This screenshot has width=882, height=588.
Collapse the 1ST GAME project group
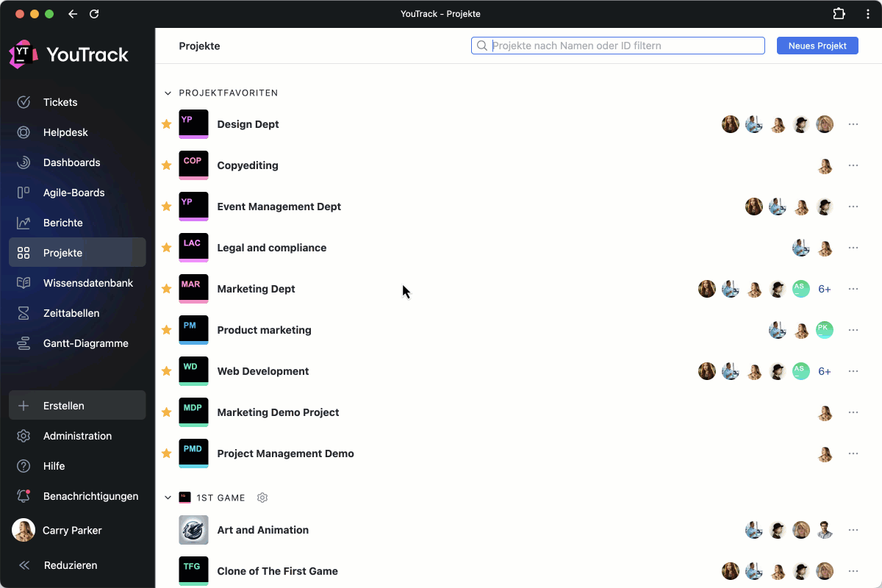tap(168, 498)
